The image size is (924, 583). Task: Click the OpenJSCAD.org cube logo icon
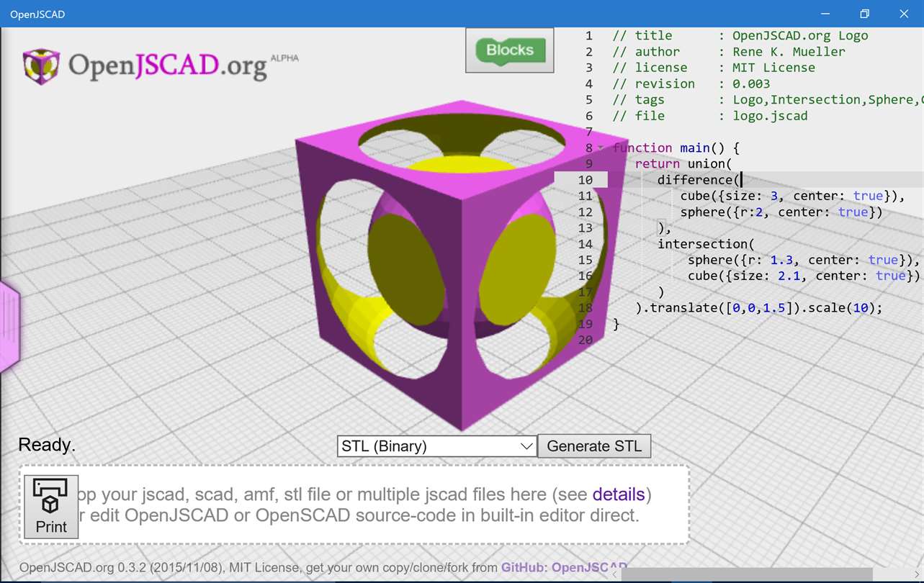click(41, 66)
